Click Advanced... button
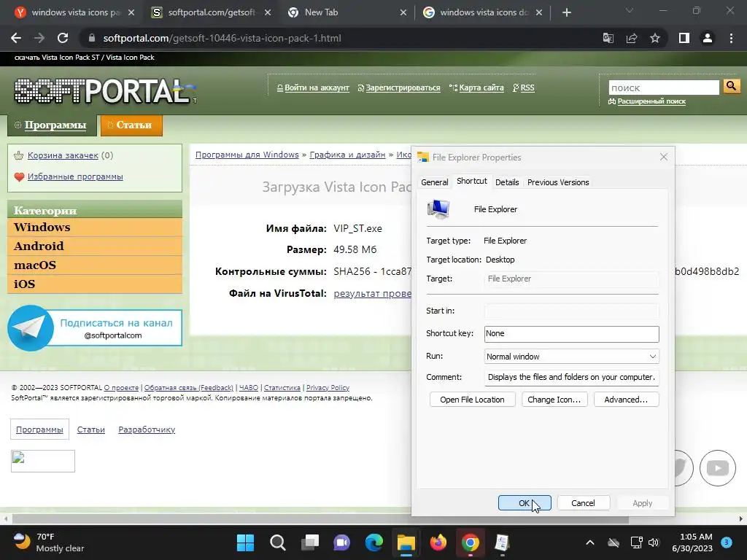Viewport: 747px width, 560px height. [x=626, y=400]
